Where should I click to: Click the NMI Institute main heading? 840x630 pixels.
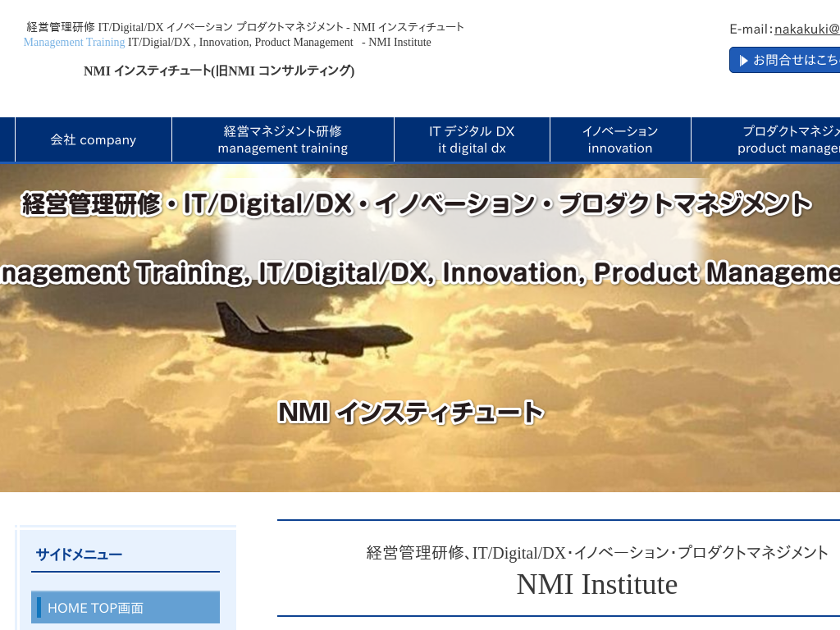596,584
